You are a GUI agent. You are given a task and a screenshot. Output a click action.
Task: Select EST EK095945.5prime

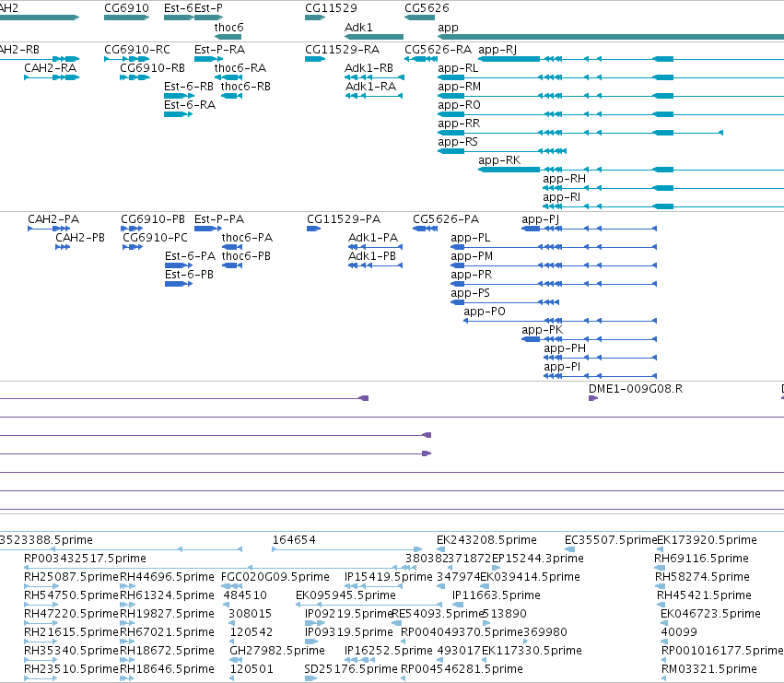pyautogui.click(x=345, y=595)
